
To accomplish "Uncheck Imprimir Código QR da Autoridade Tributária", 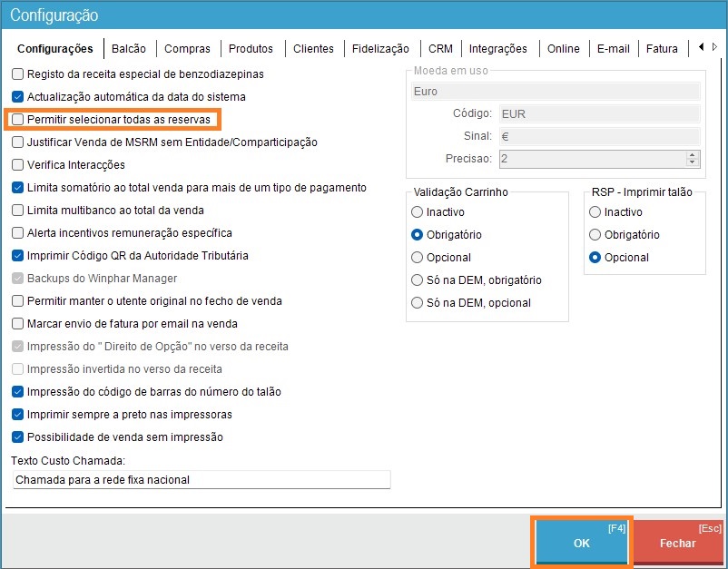I will pyautogui.click(x=18, y=256).
